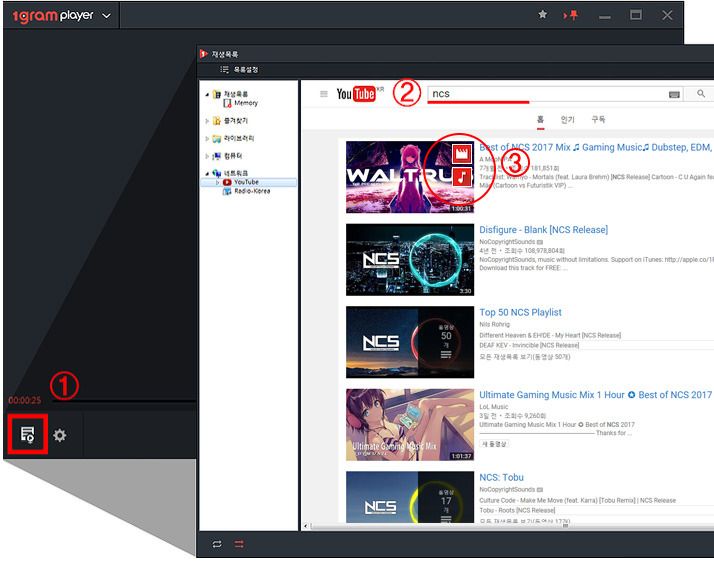
Task: Open NoCopyrightSounds channel under Disfigure
Action: (507, 242)
